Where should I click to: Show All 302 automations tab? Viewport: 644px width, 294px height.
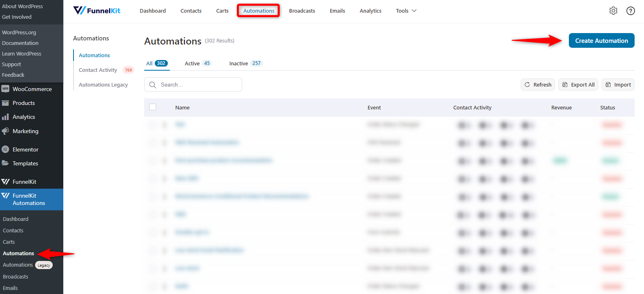157,63
